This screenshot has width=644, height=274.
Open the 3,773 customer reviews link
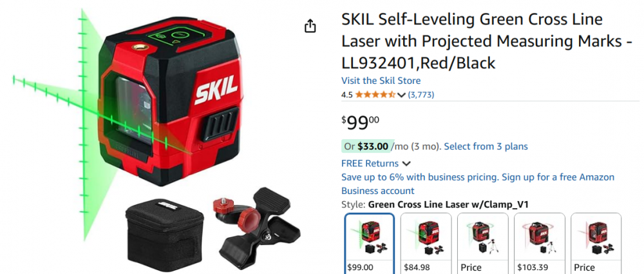tap(421, 95)
